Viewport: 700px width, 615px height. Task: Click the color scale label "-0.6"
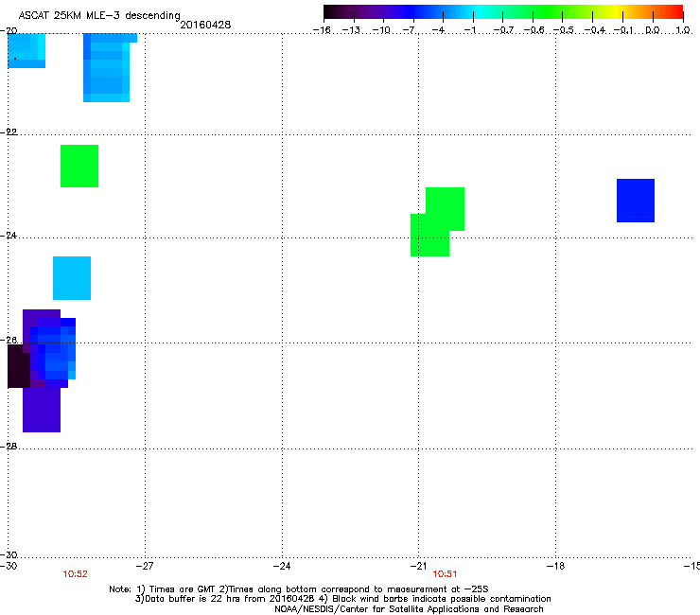click(534, 30)
